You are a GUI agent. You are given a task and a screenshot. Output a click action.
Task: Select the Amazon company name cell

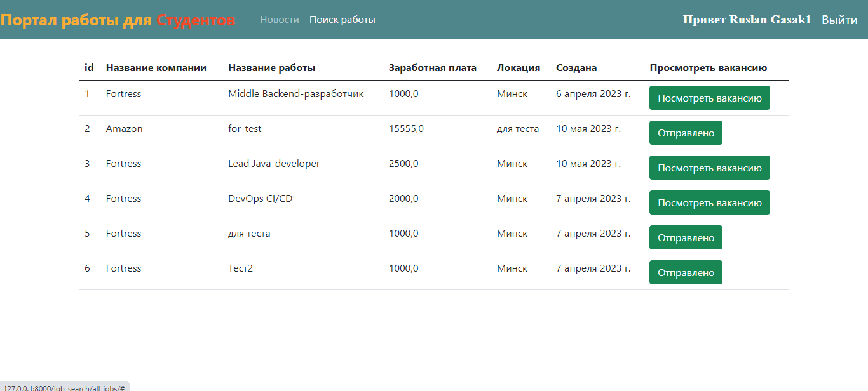[125, 129]
